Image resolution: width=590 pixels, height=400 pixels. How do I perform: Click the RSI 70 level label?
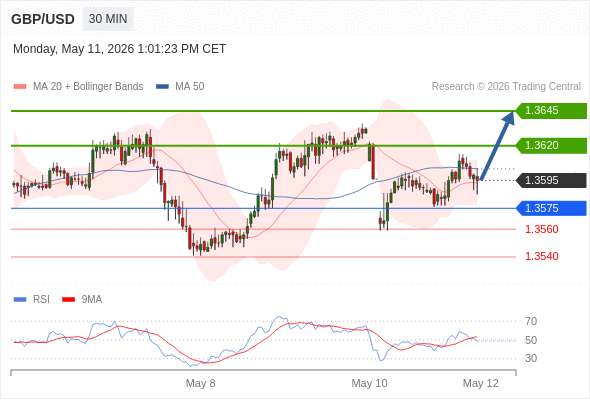(531, 321)
